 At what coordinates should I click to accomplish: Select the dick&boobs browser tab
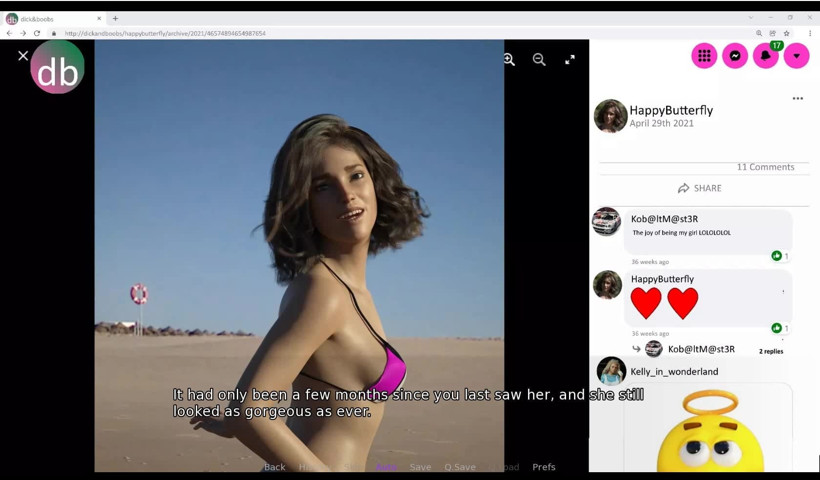pos(54,18)
